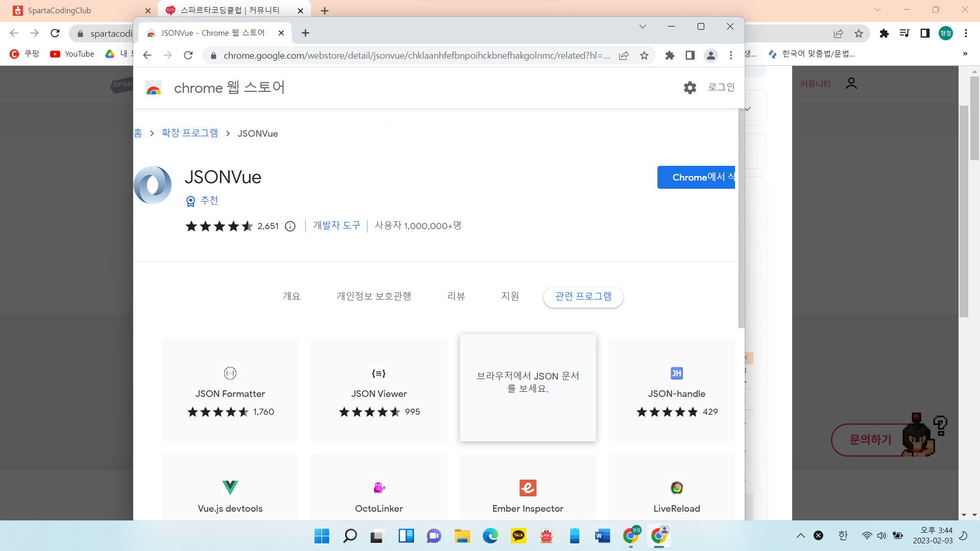Bookmark the JSONVue page with the star icon
The height and width of the screenshot is (551, 980).
[x=644, y=56]
